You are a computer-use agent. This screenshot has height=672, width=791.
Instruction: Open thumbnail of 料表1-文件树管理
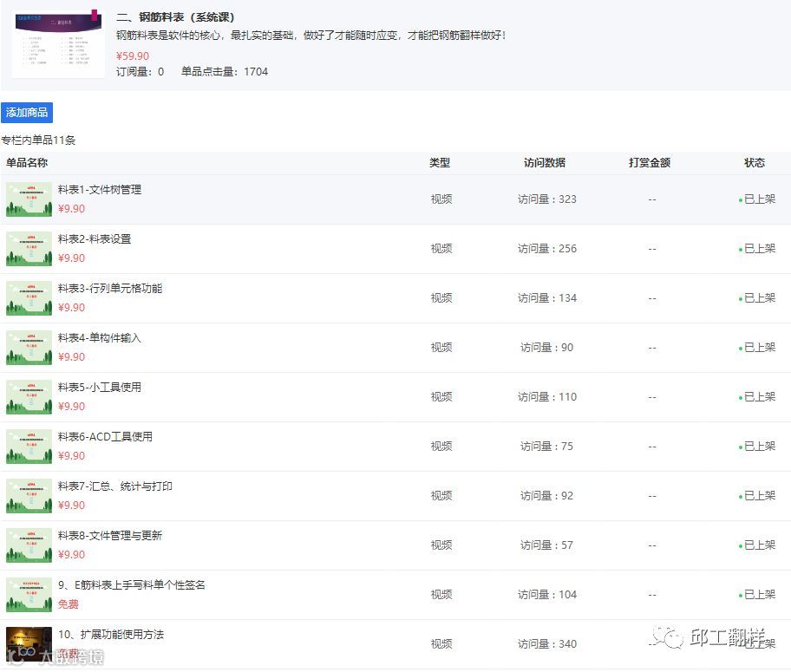tap(29, 199)
